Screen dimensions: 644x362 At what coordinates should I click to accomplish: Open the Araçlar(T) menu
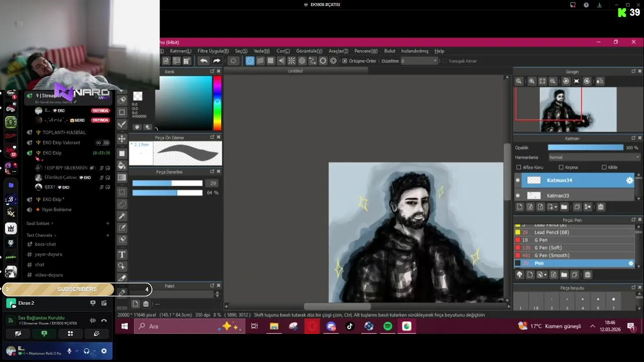338,51
